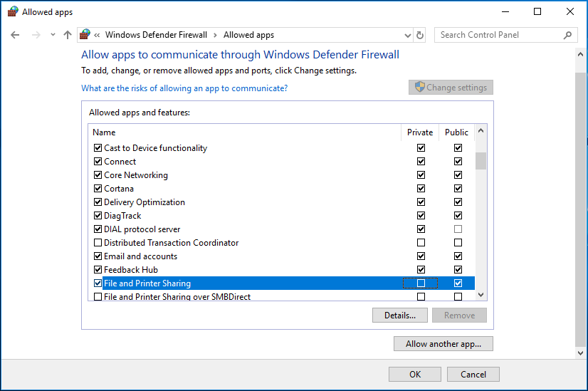Viewport: 588px width, 391px height.
Task: Uncheck Private box for Cortana
Action: click(x=421, y=188)
